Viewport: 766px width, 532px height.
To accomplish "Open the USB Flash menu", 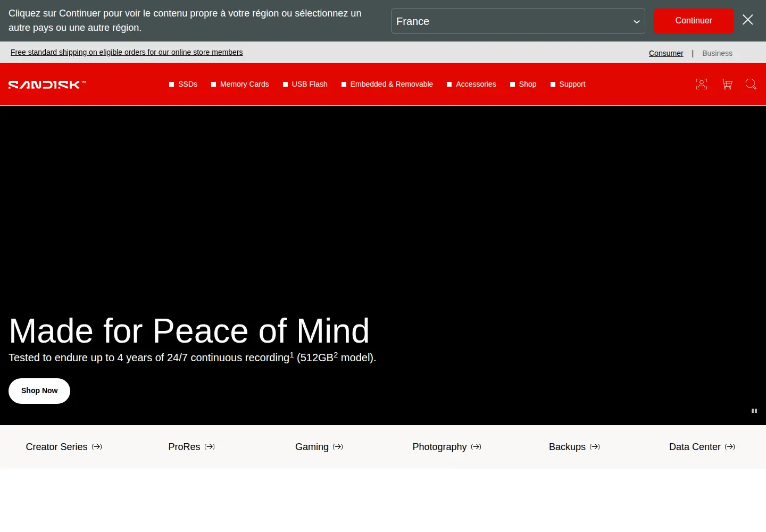I will tap(305, 84).
